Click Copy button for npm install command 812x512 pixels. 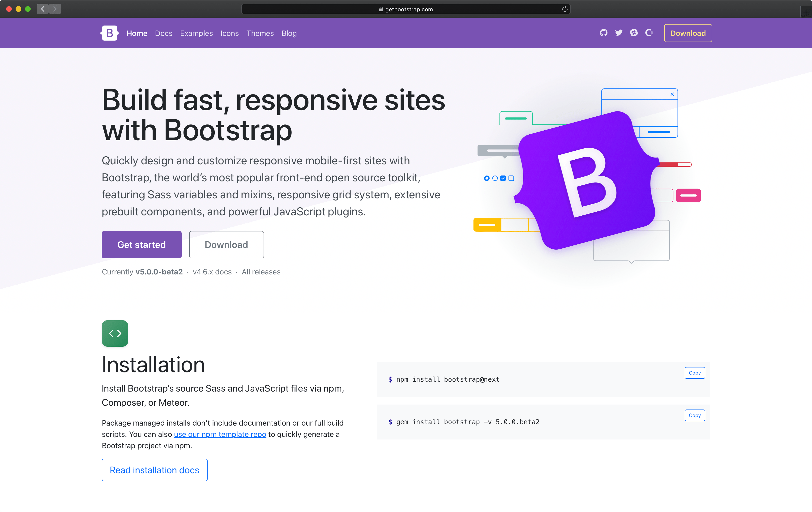(x=694, y=372)
